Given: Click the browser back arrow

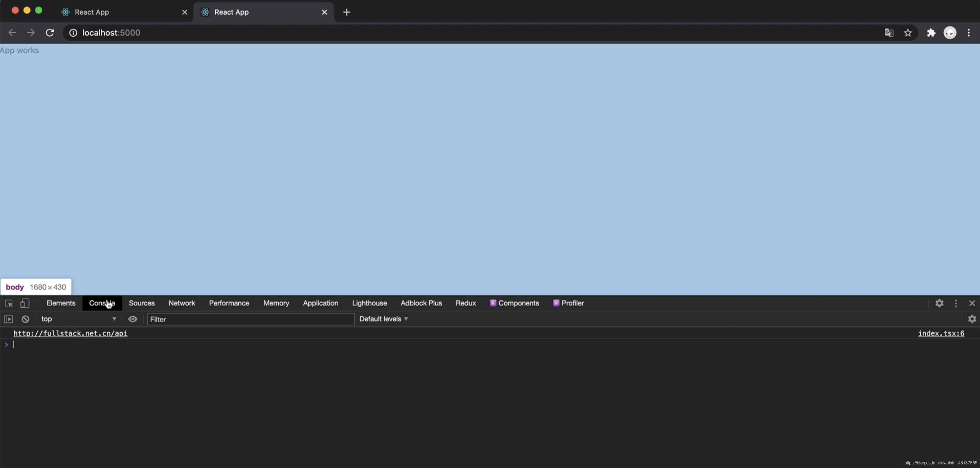Looking at the screenshot, I should [x=12, y=33].
